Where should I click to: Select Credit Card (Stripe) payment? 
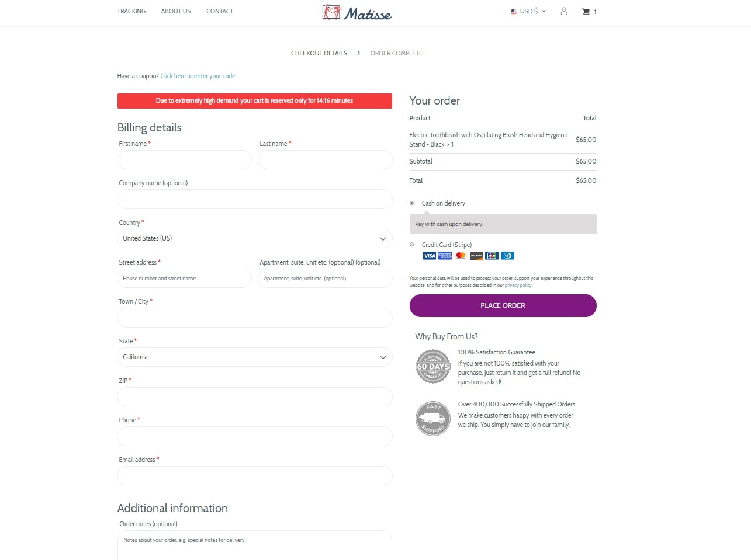click(412, 245)
